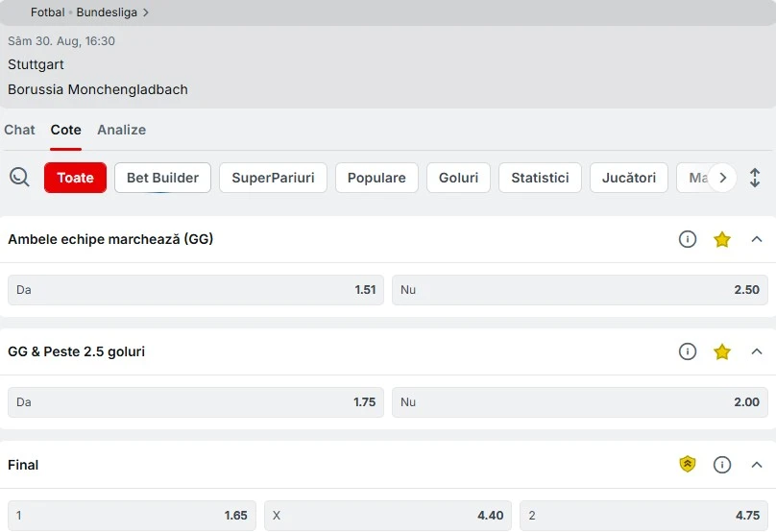Select GG Da odds 1.51

tap(196, 290)
